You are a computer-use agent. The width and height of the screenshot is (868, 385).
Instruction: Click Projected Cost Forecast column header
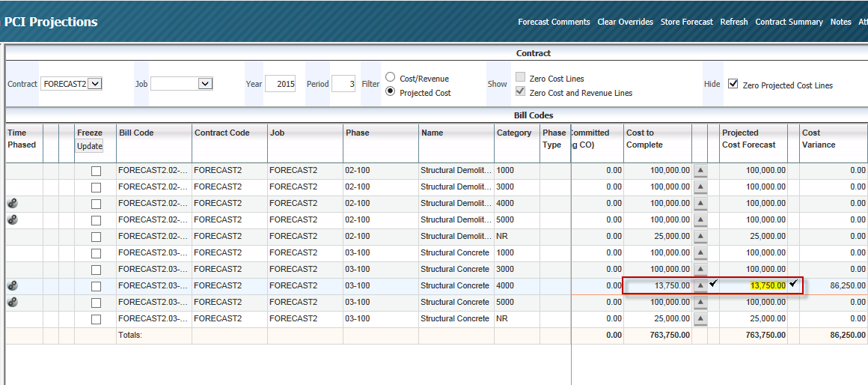[754, 143]
